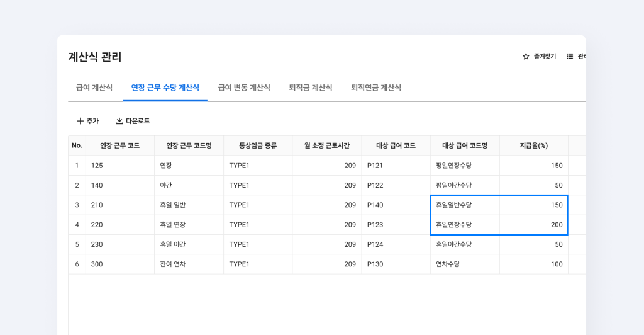Select cell with code 300
The height and width of the screenshot is (335, 644).
(120, 264)
